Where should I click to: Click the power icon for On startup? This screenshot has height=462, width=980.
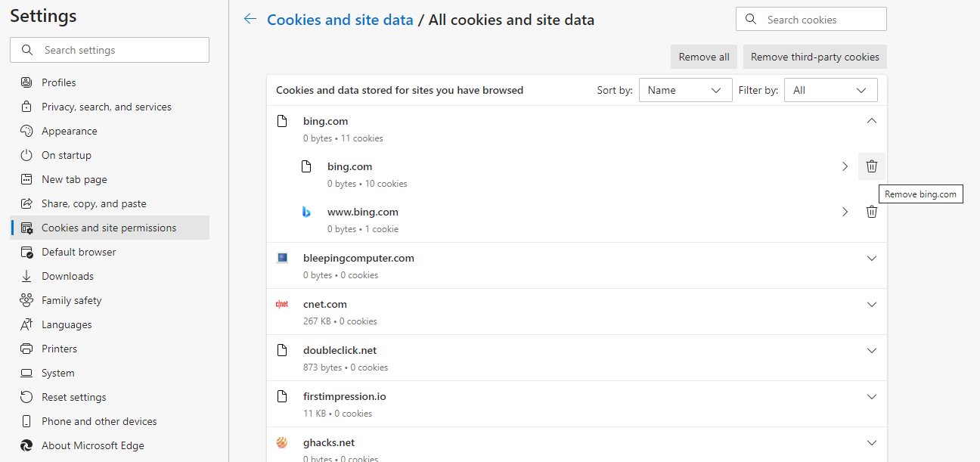[26, 155]
